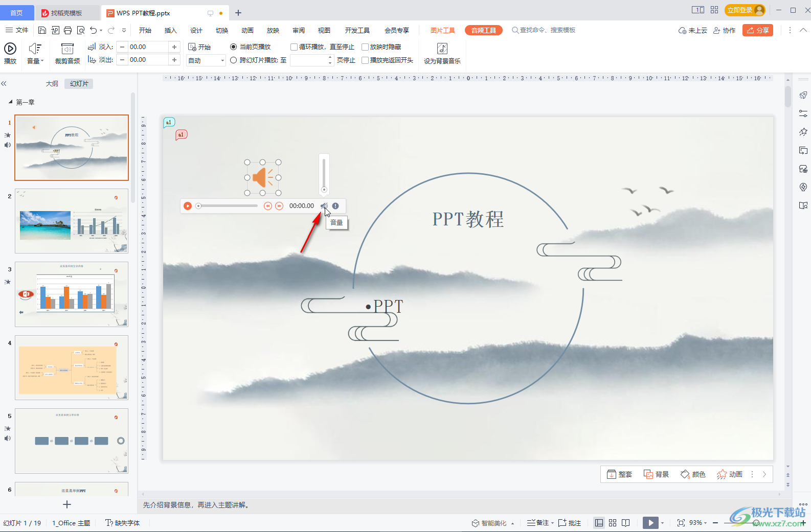This screenshot has width=811, height=532.
Task: Increase fade out value with plus
Action: [x=174, y=60]
